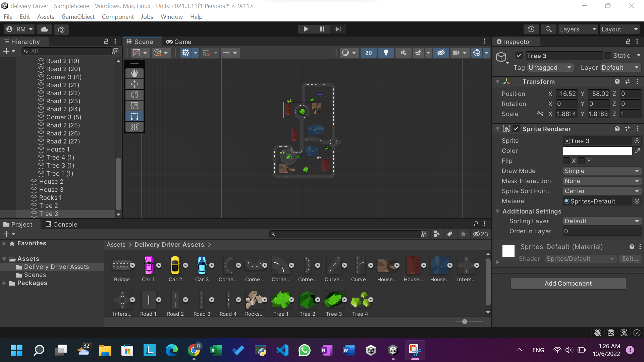The image size is (644, 362).
Task: Activate the Rotate tool
Action: pos(135,95)
